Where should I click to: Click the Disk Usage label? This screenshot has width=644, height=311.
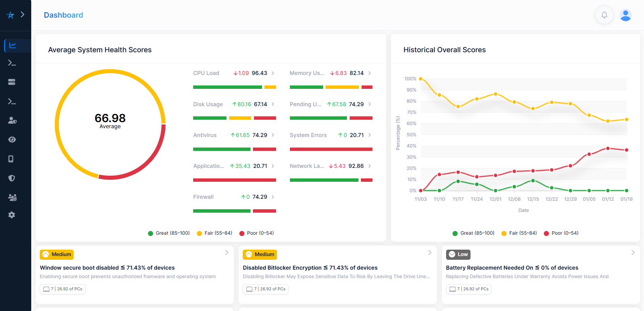(x=208, y=104)
